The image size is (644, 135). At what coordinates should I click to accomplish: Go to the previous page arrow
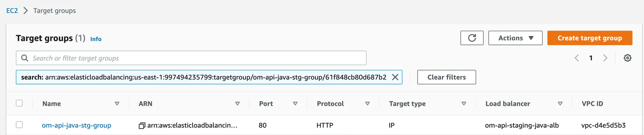(577, 58)
